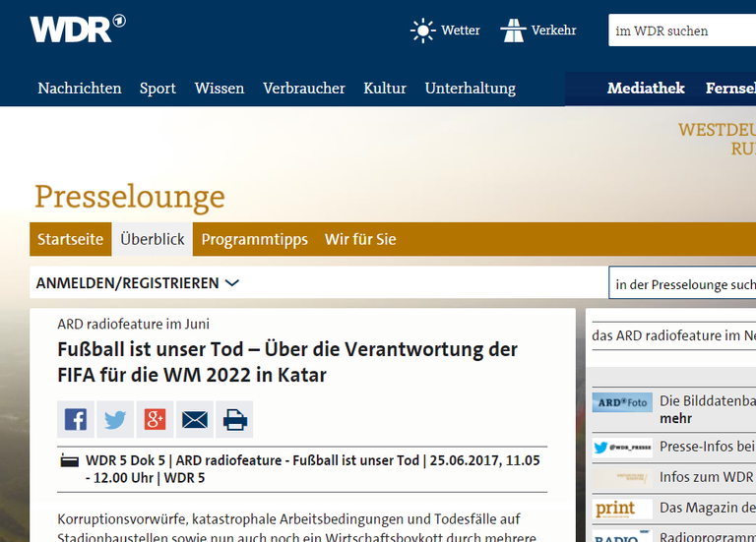
Task: Open the Verkehr highway icon
Action: point(513,30)
